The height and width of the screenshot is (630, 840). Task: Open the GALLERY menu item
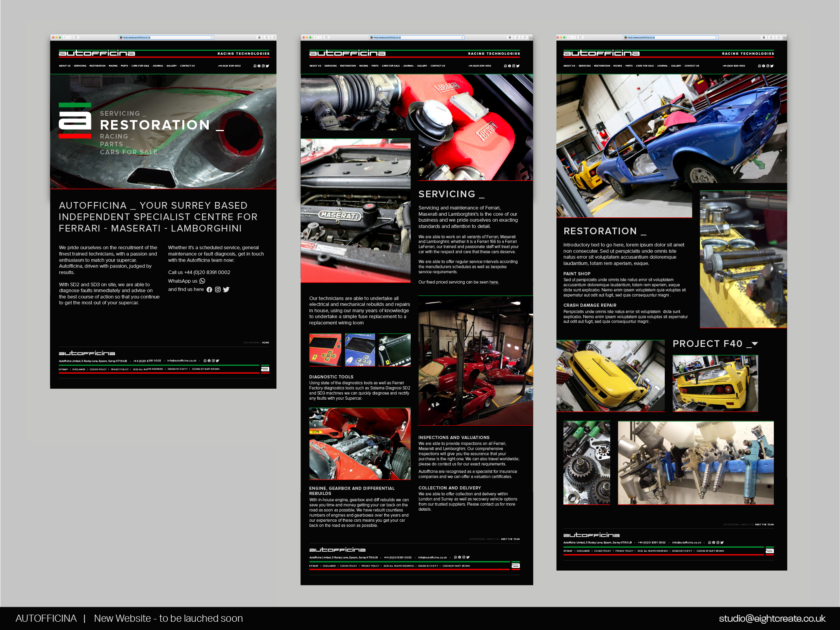(171, 66)
